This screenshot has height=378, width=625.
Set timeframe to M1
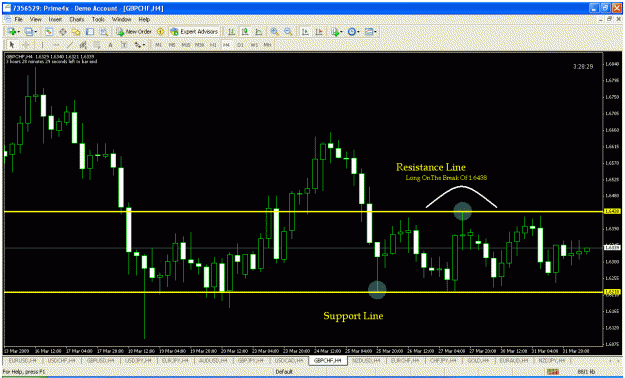click(x=159, y=45)
